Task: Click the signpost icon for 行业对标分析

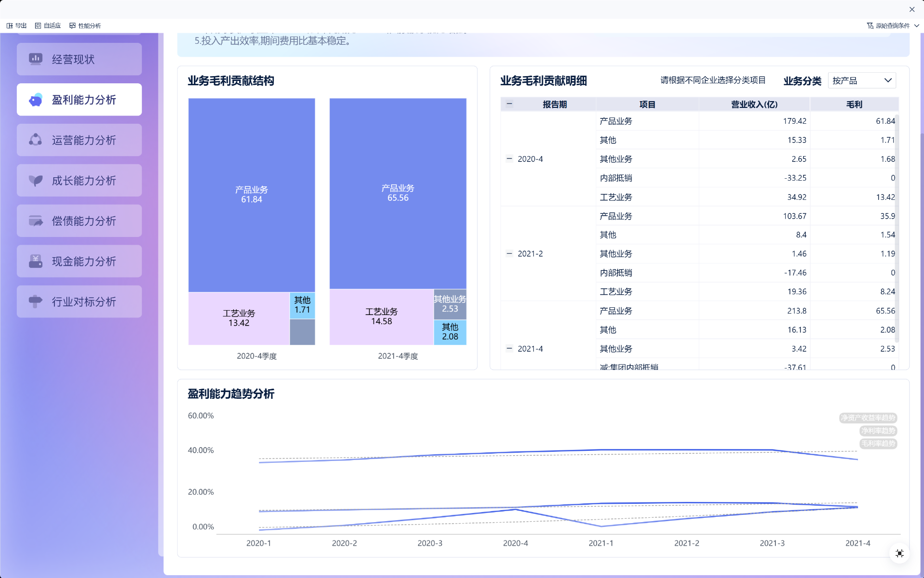Action: coord(36,302)
